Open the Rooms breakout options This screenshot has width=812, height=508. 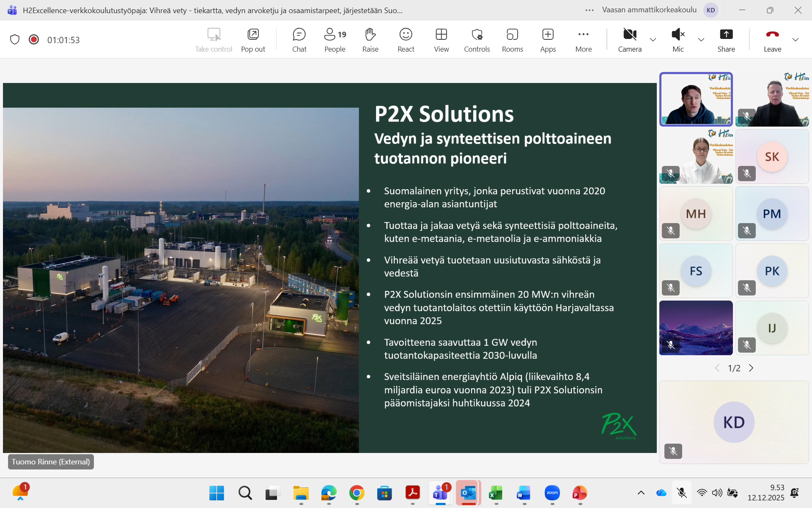[512, 40]
